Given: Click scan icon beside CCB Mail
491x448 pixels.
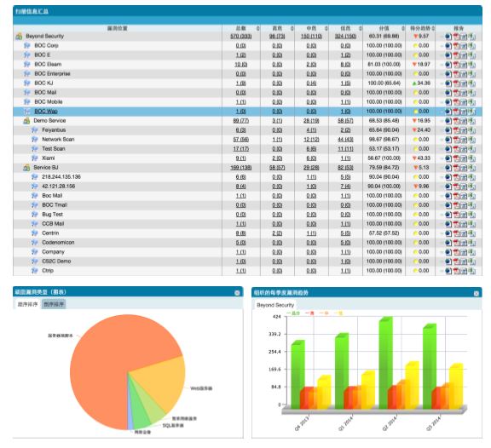Looking at the screenshot, I should pyautogui.click(x=34, y=224).
